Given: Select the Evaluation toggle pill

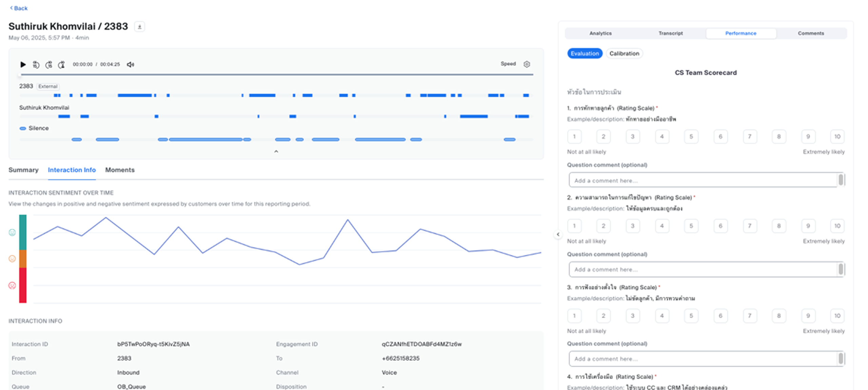Looking at the screenshot, I should [x=585, y=54].
